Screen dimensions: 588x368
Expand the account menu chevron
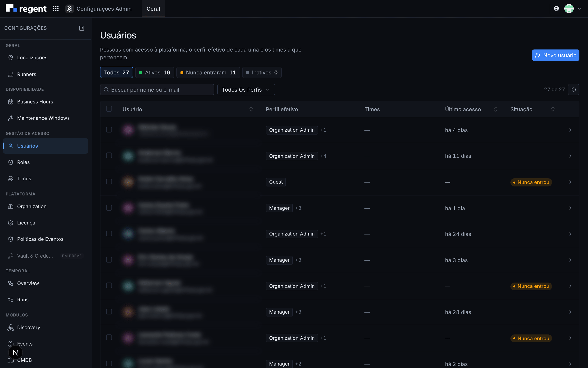(x=579, y=9)
